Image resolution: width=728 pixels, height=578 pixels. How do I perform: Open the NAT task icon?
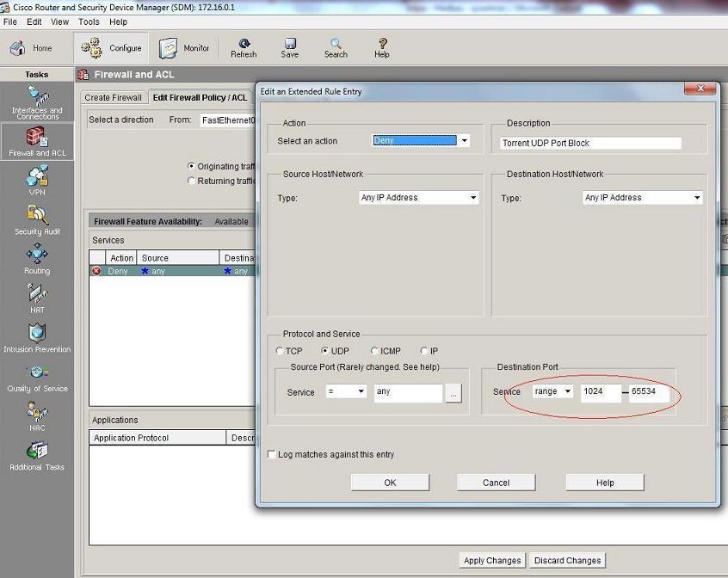pos(37,298)
